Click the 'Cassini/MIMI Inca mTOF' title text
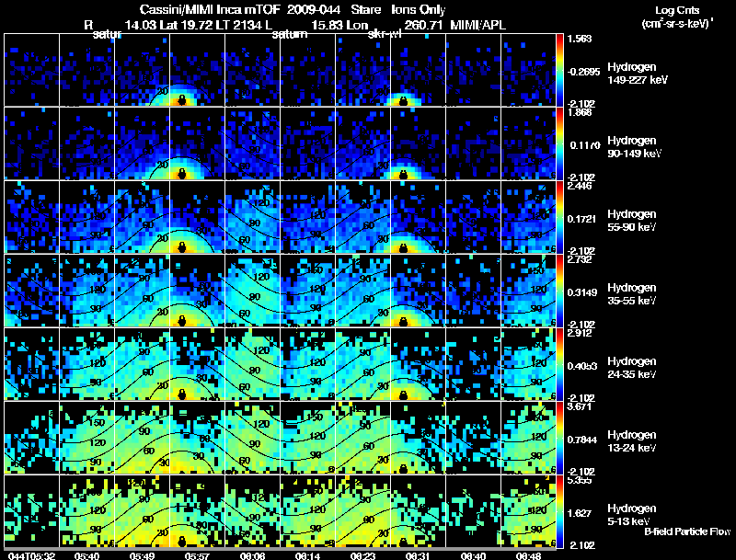The image size is (736, 560). (211, 10)
